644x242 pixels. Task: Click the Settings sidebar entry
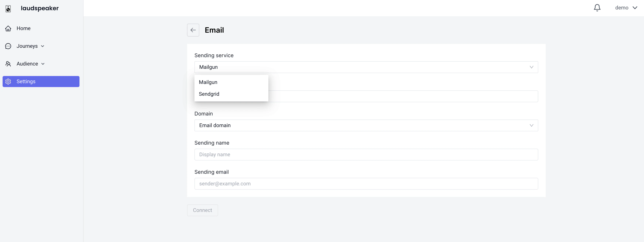click(26, 81)
